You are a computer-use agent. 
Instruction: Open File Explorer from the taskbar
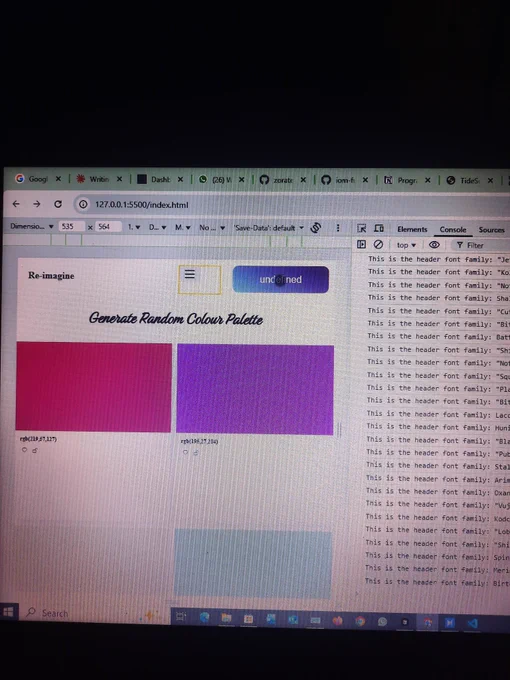(226, 618)
